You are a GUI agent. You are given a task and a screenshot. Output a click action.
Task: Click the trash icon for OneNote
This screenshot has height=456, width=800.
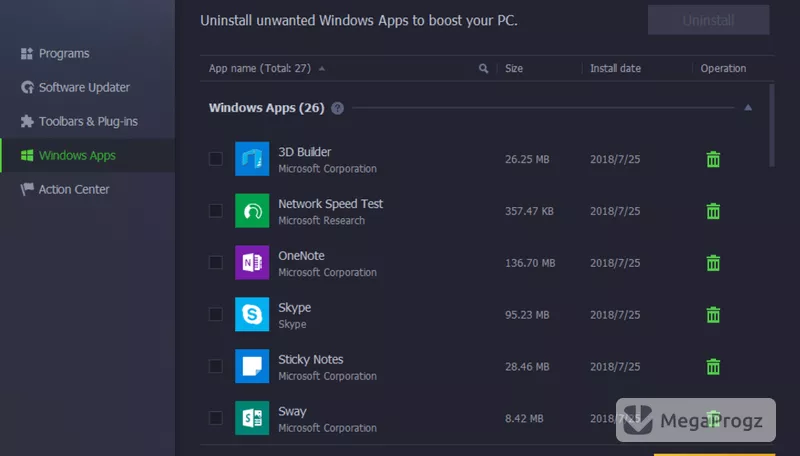tap(713, 263)
